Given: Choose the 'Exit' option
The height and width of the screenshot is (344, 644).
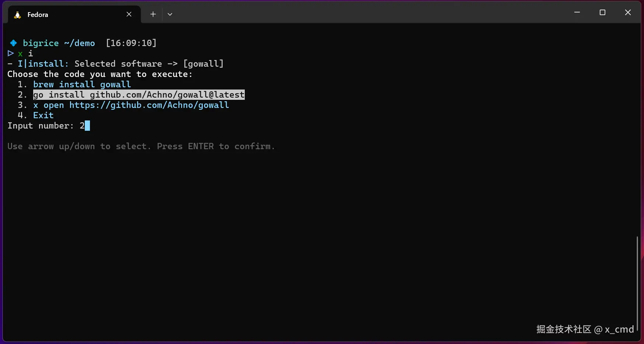Looking at the screenshot, I should (x=43, y=115).
